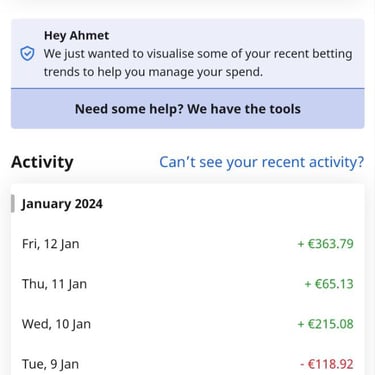Click the + €65.13 amount
This screenshot has width=375, height=375.
329,284
